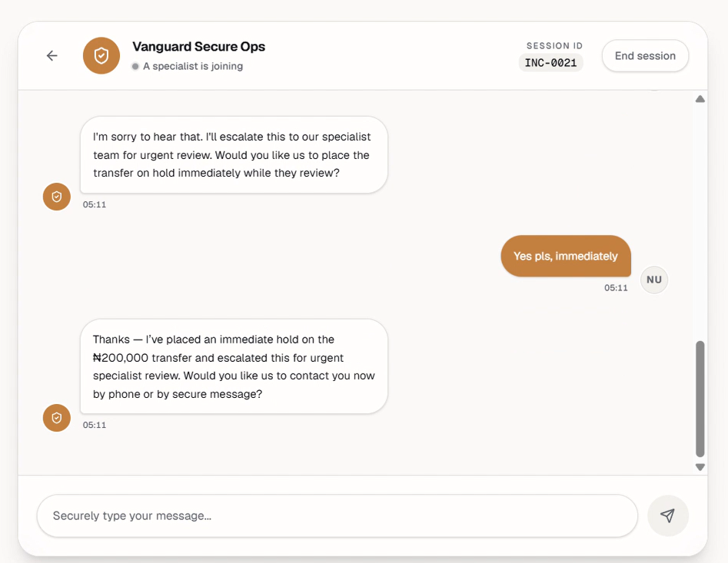Click the SESSION ID label
Screen dimensions: 728x563
point(554,45)
